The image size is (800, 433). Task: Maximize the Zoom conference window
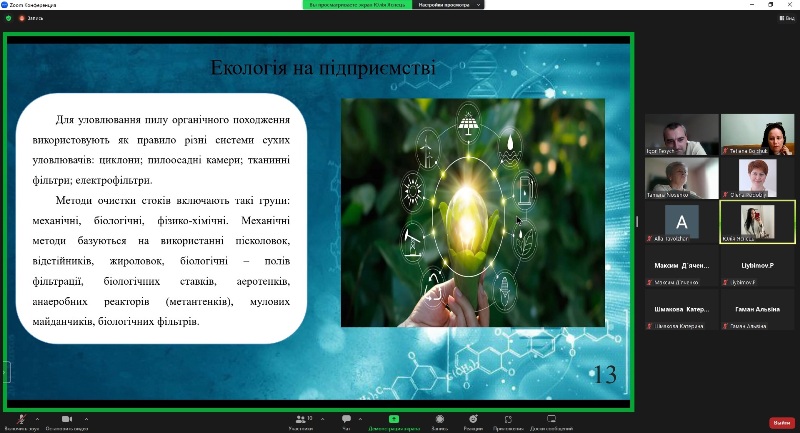770,5
